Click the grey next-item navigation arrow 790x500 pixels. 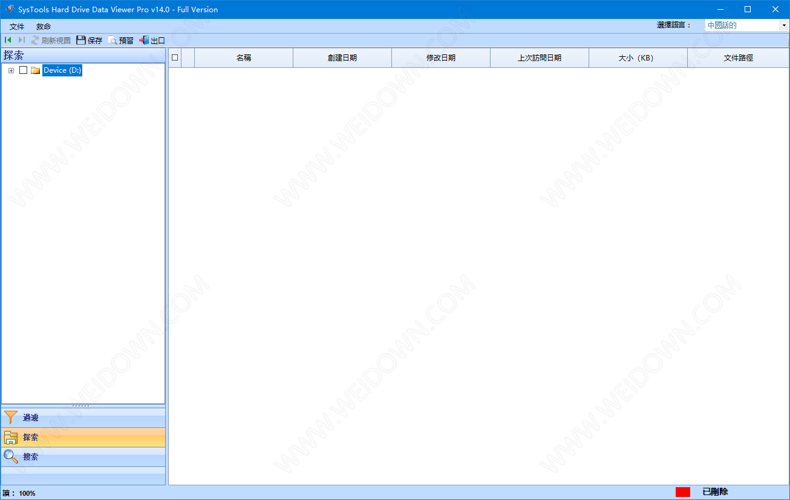click(21, 40)
